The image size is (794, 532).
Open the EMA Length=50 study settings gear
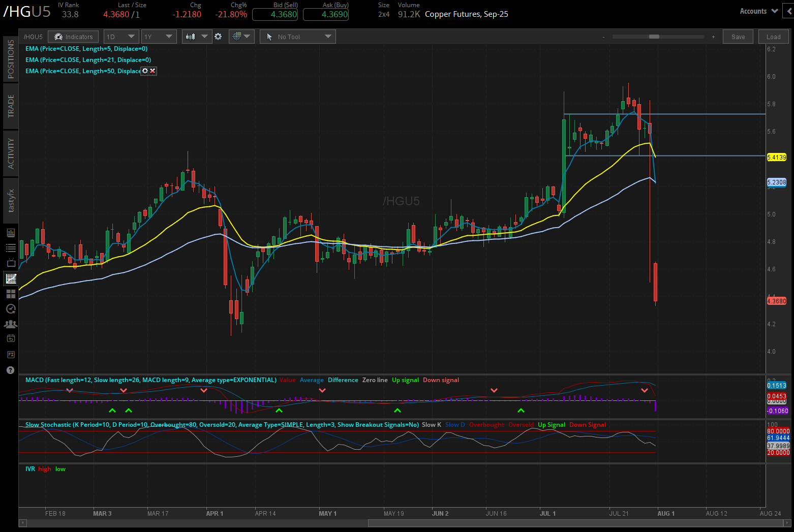point(145,71)
